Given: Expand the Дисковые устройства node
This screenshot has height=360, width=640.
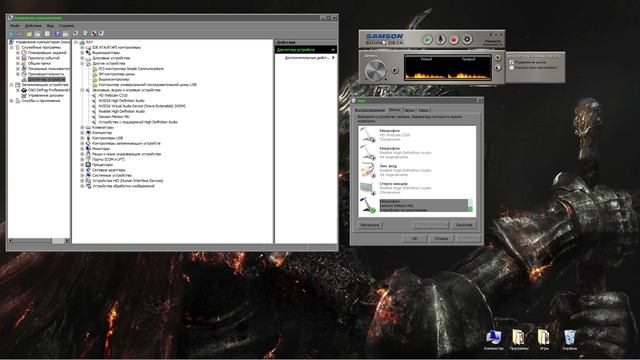Looking at the screenshot, I should pos(82,58).
